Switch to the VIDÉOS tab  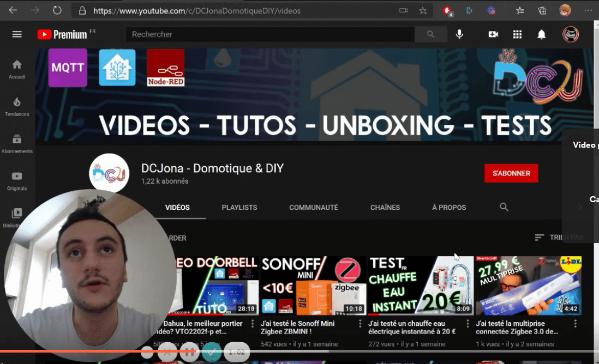pyautogui.click(x=177, y=208)
